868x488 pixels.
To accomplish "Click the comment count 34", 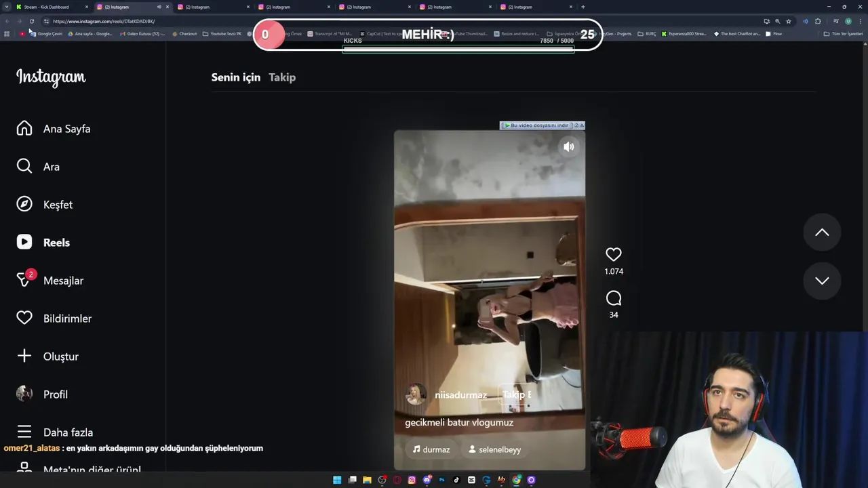I will (614, 314).
